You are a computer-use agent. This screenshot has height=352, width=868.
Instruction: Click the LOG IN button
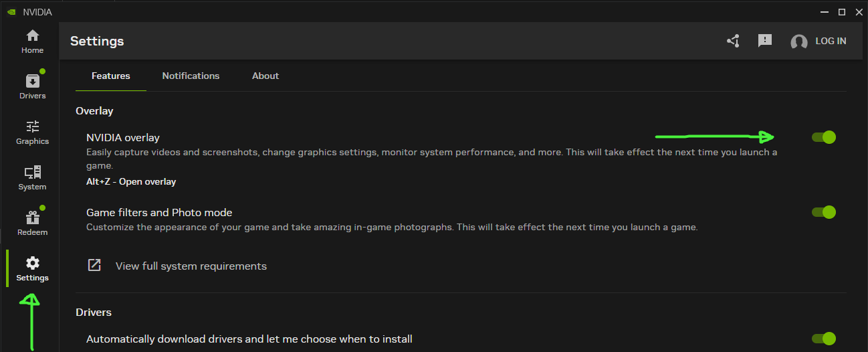click(831, 41)
